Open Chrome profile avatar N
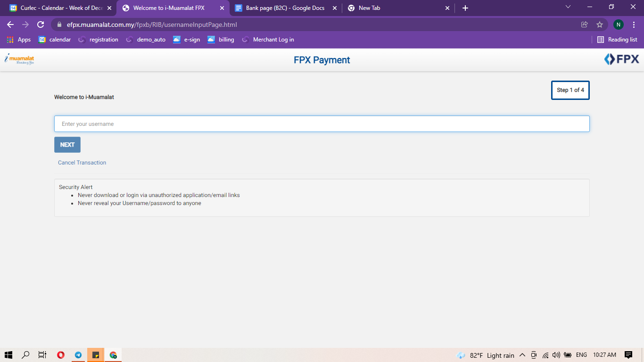 pos(618,25)
